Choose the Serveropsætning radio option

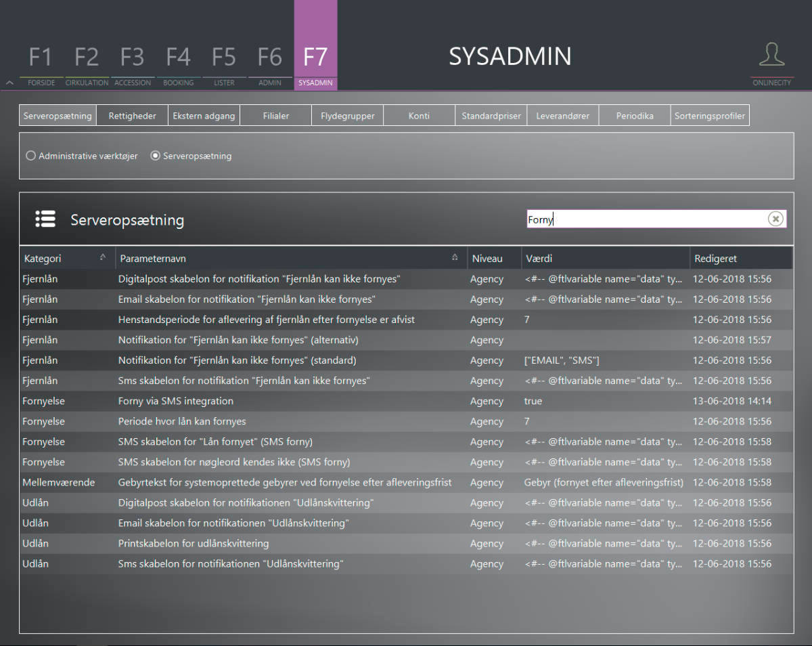[155, 156]
